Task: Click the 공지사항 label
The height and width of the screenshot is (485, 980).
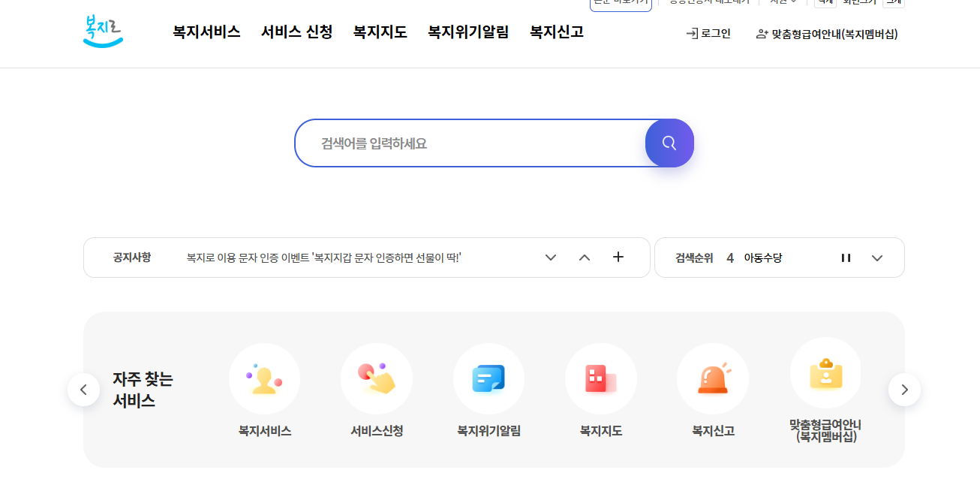Action: click(132, 258)
